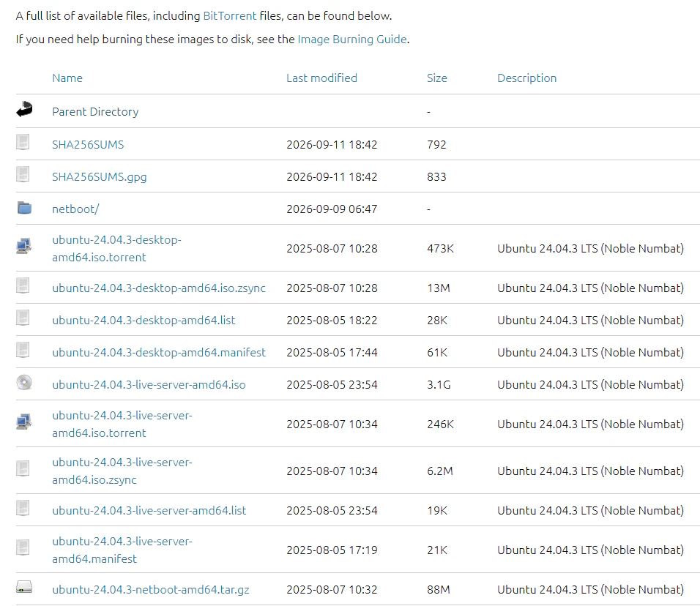
Task: Click the torrent icon for live-server-amd64.iso.torrent
Action: (23, 422)
